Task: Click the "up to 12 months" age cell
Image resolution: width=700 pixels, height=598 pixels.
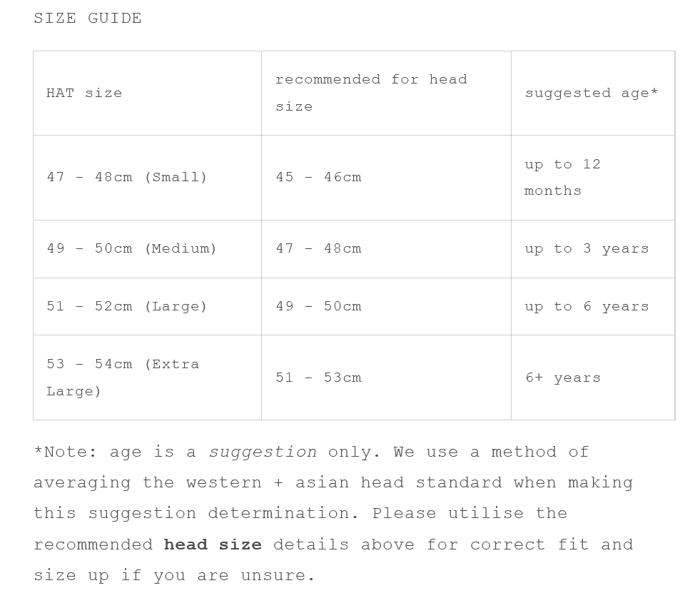Action: tap(562, 177)
